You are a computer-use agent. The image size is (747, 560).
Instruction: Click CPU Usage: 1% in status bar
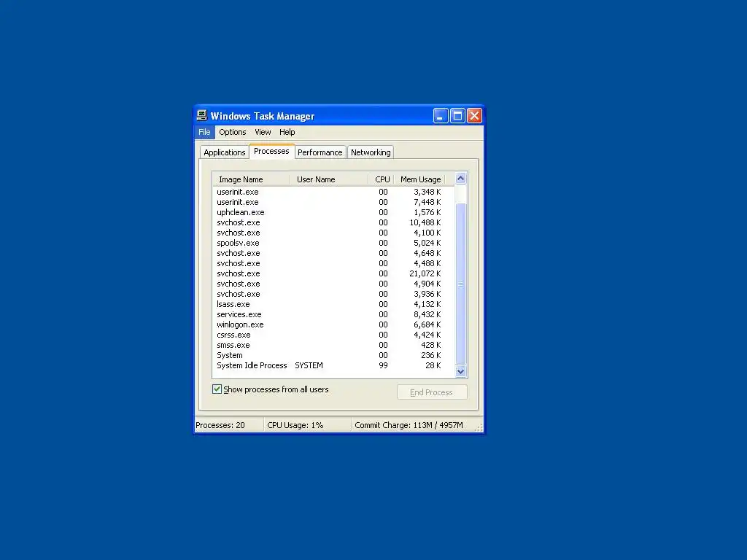295,425
